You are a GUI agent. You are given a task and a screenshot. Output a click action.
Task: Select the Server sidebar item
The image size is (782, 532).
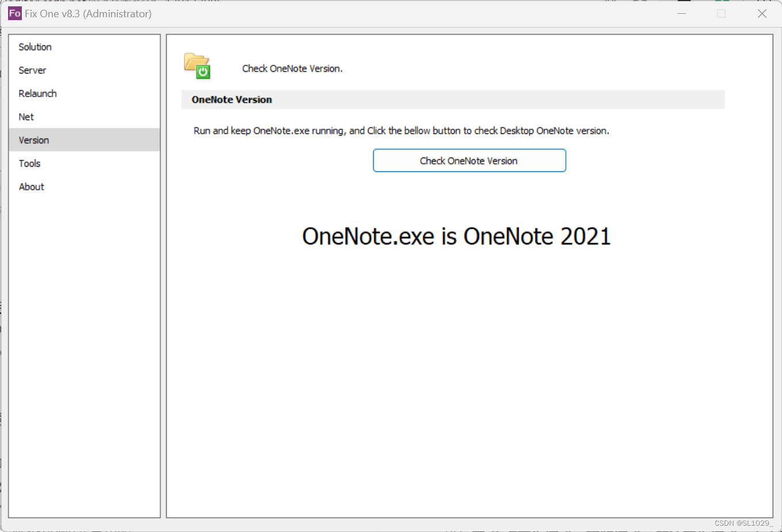click(84, 70)
